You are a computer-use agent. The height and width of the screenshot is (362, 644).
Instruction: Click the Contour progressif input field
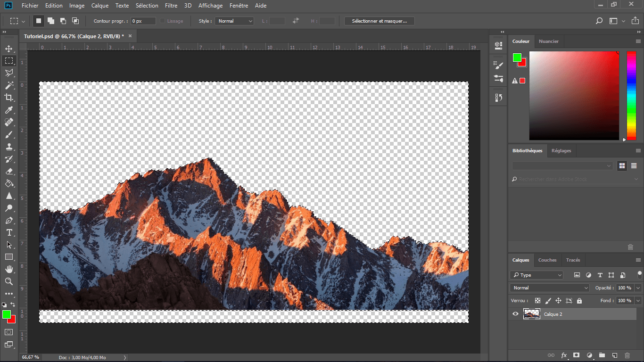[x=143, y=21]
